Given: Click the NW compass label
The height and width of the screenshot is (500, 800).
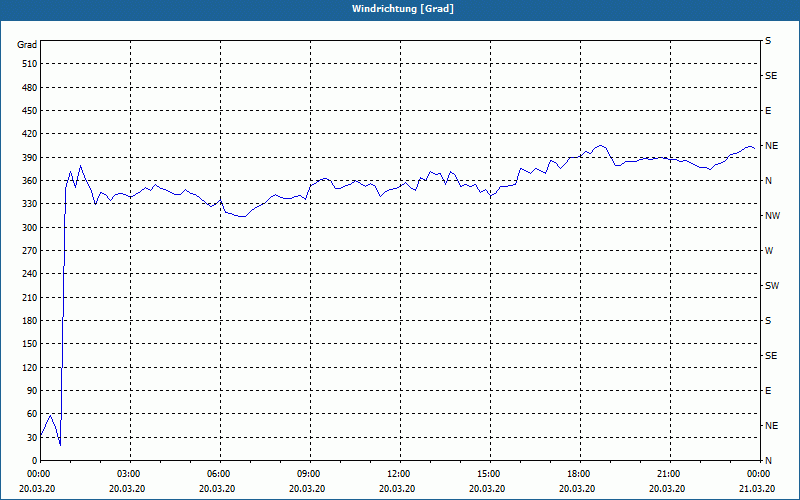Looking at the screenshot, I should tap(772, 216).
